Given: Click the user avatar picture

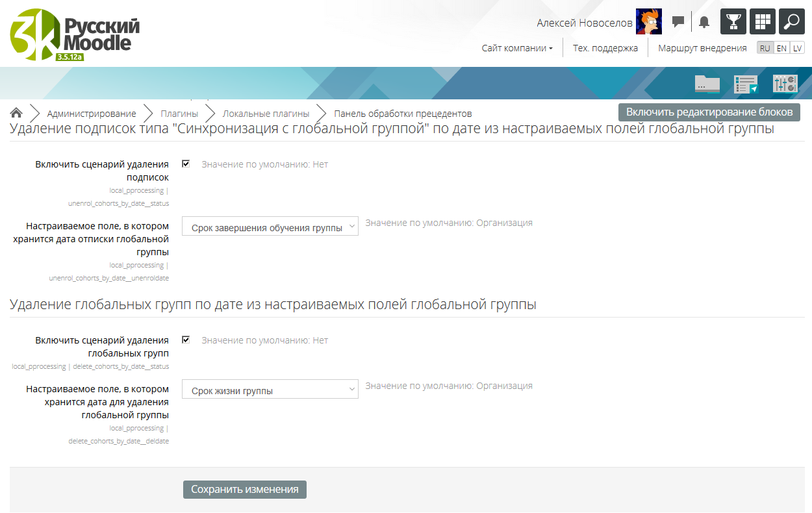Looking at the screenshot, I should 648,22.
